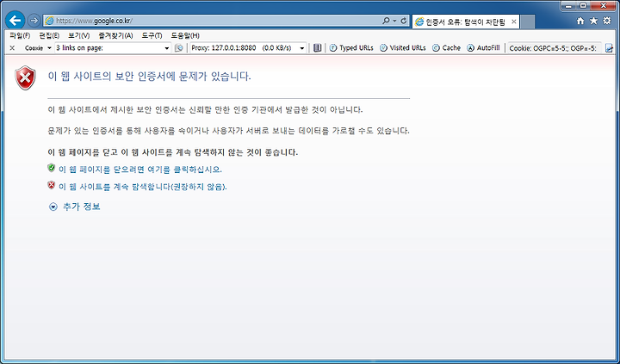Open the address bar dropdown arrow

click(395, 21)
